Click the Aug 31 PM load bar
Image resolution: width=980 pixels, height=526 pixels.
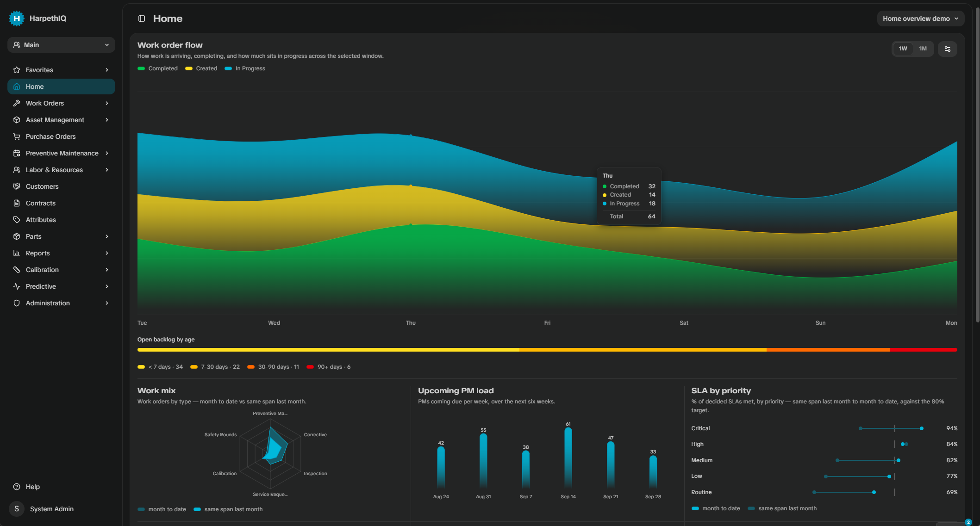pyautogui.click(x=483, y=461)
